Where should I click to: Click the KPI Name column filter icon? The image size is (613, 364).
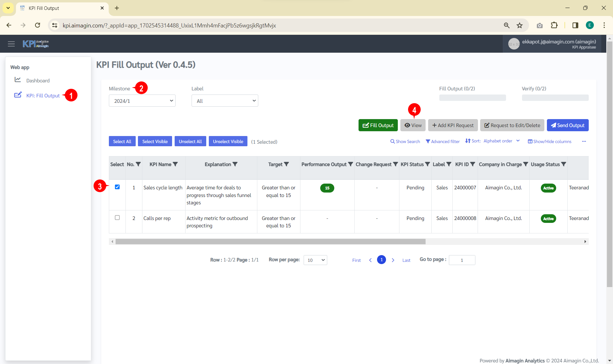175,164
